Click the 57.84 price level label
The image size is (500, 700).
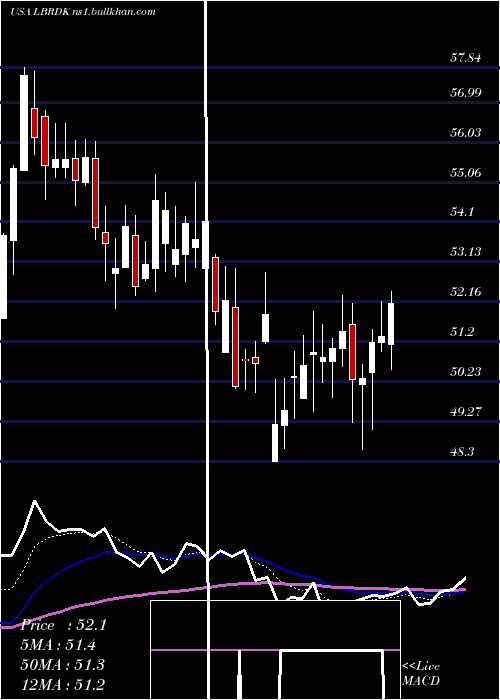pyautogui.click(x=466, y=57)
